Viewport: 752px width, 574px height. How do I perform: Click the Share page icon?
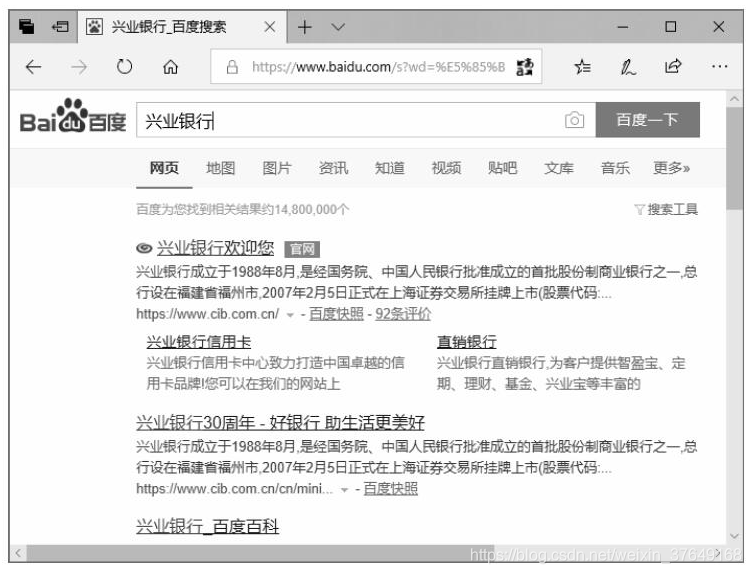pyautogui.click(x=673, y=66)
